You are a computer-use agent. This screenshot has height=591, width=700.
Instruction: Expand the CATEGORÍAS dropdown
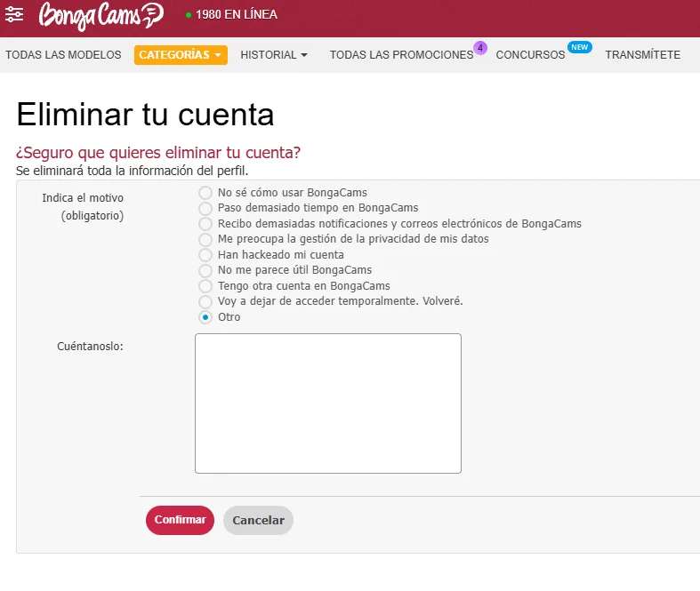coord(181,55)
